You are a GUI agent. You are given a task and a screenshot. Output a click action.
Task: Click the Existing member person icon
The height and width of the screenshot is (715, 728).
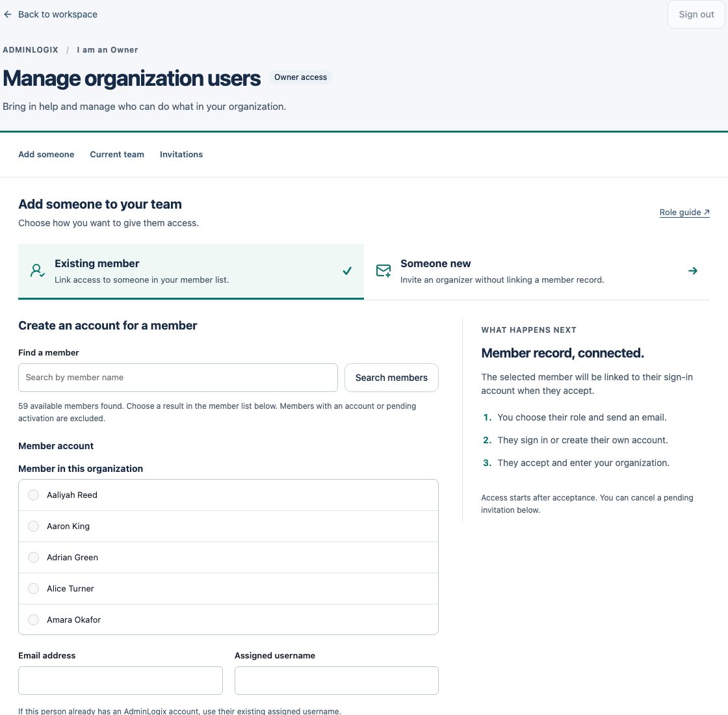tap(37, 270)
